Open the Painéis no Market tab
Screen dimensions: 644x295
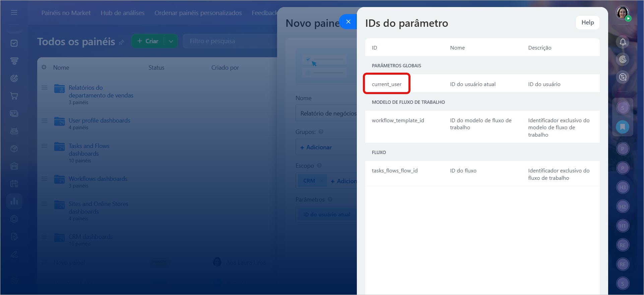[66, 13]
